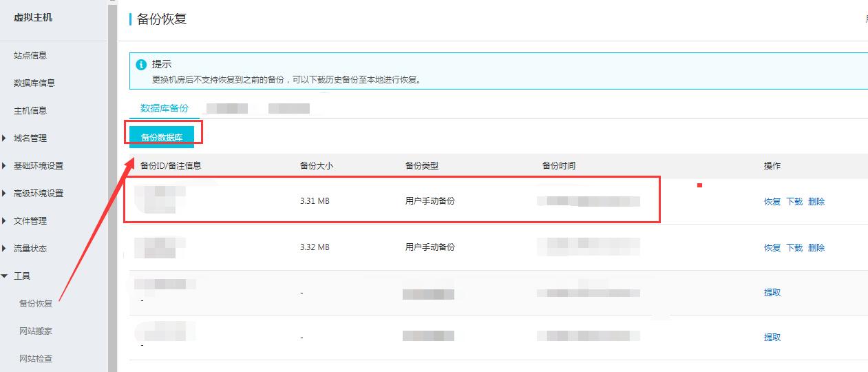Select 网站搬家 under 工具

(36, 331)
